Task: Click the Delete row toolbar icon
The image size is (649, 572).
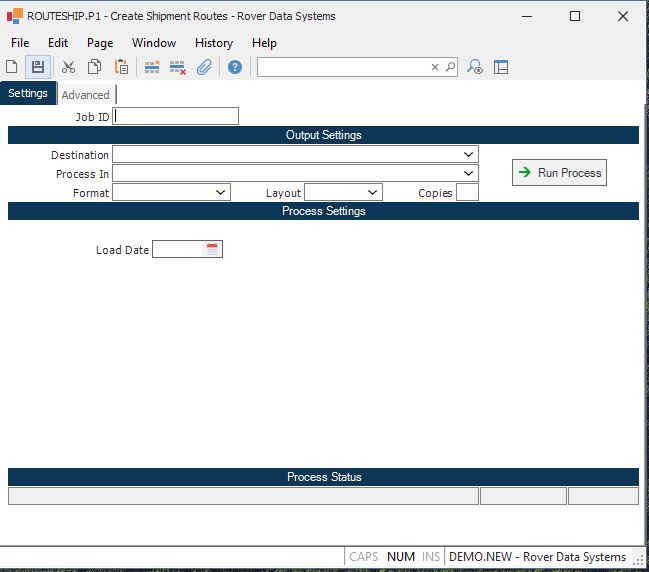Action: [x=178, y=67]
